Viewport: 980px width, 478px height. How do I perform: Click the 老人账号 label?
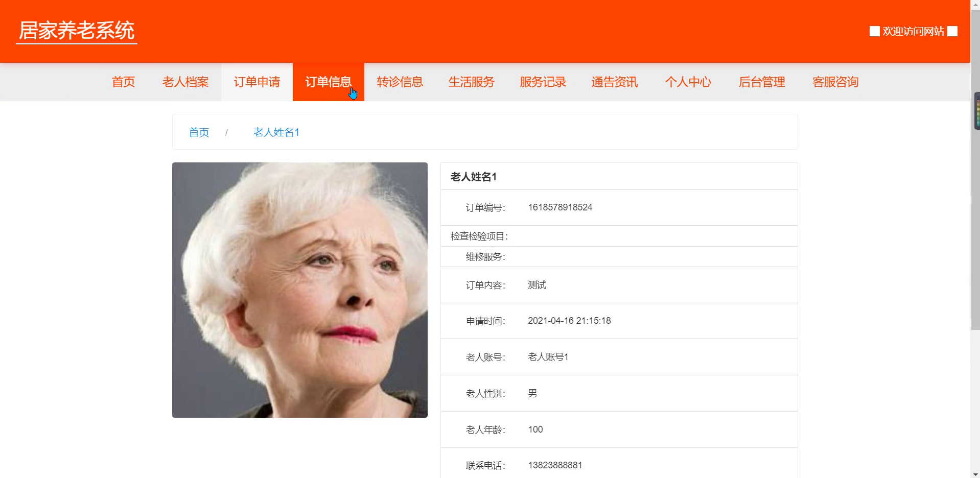pos(485,357)
